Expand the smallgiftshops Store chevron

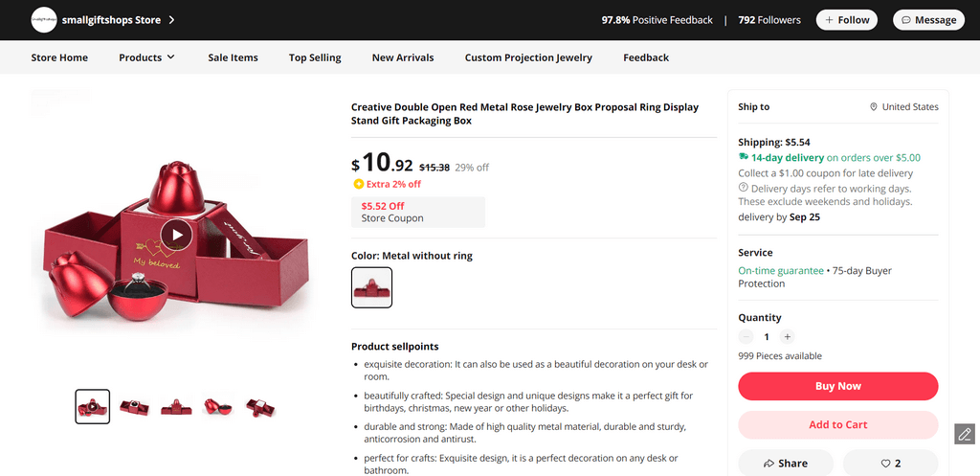pyautogui.click(x=171, y=19)
